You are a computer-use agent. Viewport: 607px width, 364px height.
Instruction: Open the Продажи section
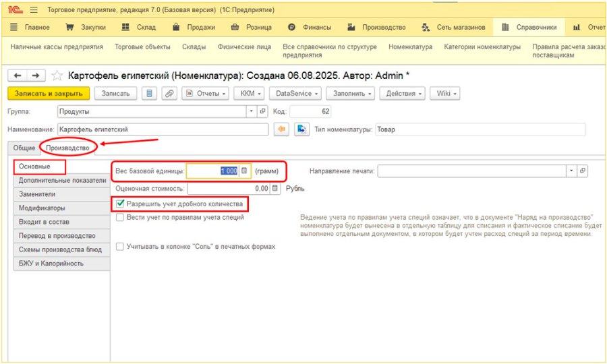pos(194,27)
